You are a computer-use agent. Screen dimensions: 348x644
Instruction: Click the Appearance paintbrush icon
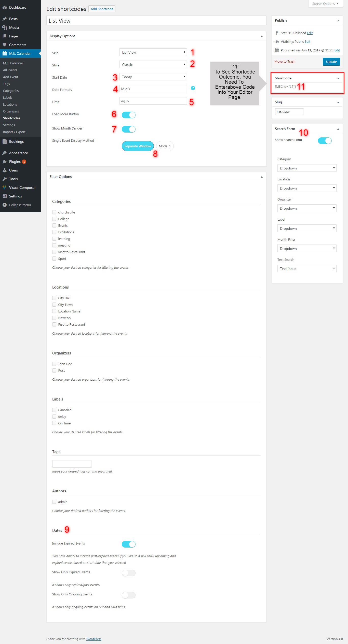(5, 153)
